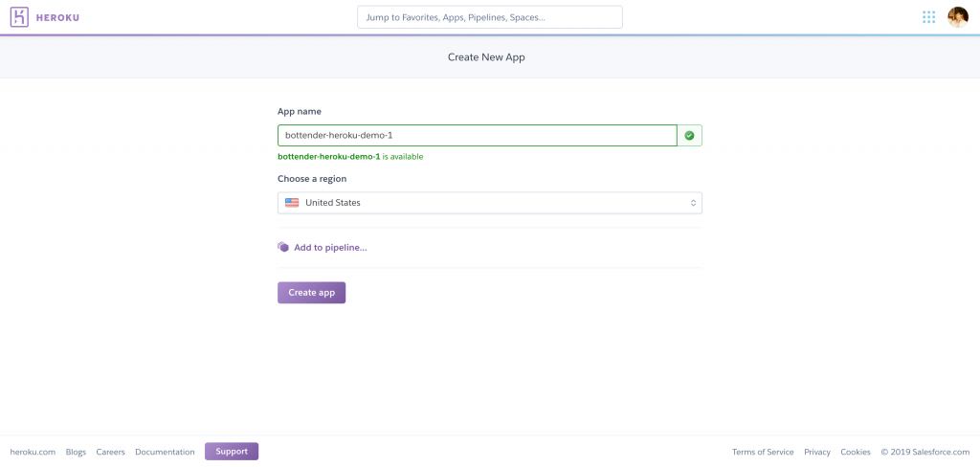
Task: Open the Careers footer link
Action: (x=111, y=452)
